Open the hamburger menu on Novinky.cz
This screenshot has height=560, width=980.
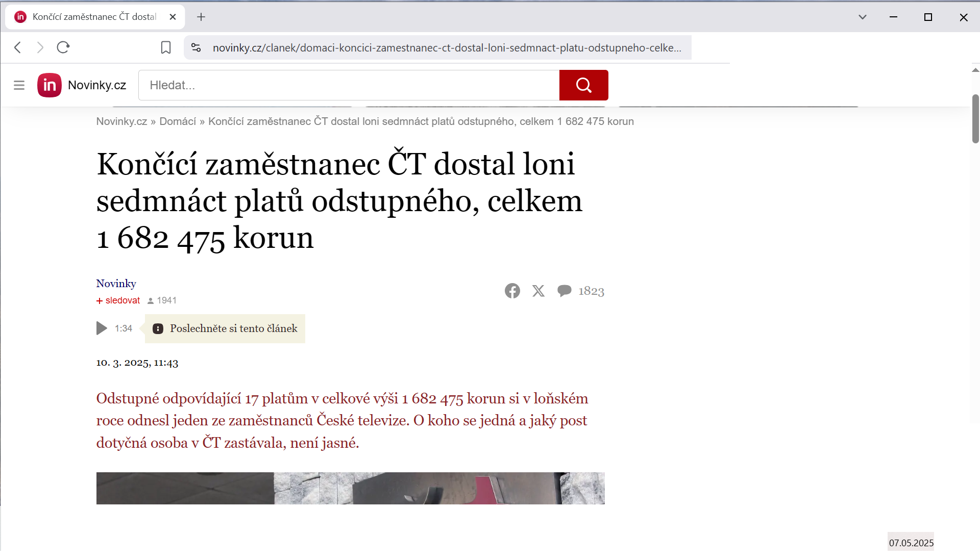[19, 85]
